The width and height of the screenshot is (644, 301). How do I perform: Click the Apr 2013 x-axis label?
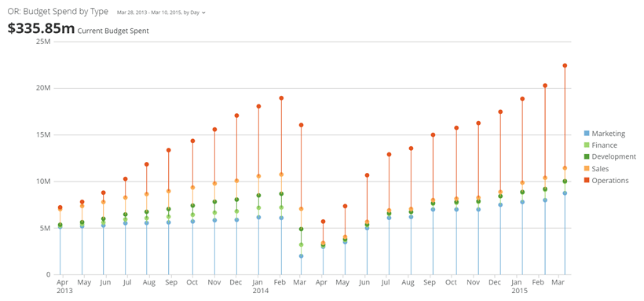click(x=64, y=287)
